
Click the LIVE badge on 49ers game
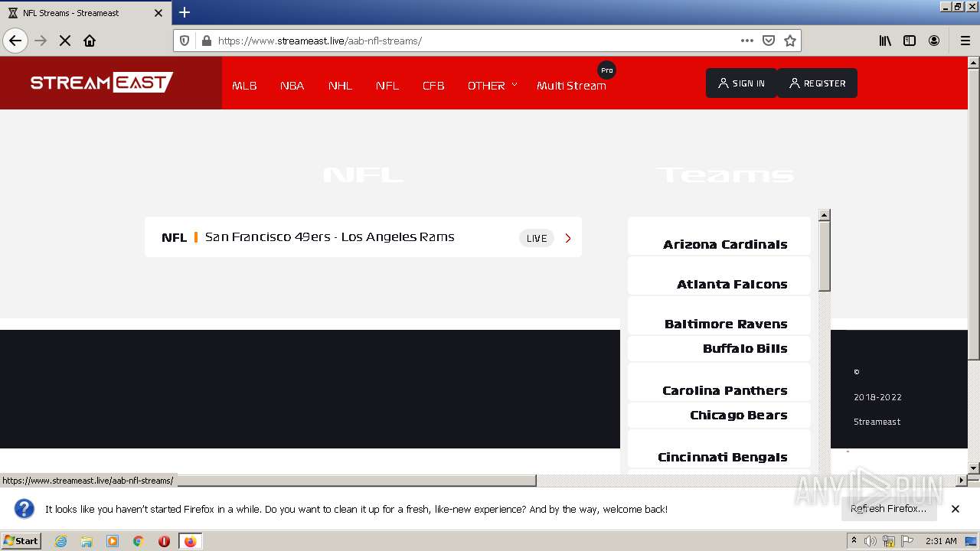click(x=537, y=238)
